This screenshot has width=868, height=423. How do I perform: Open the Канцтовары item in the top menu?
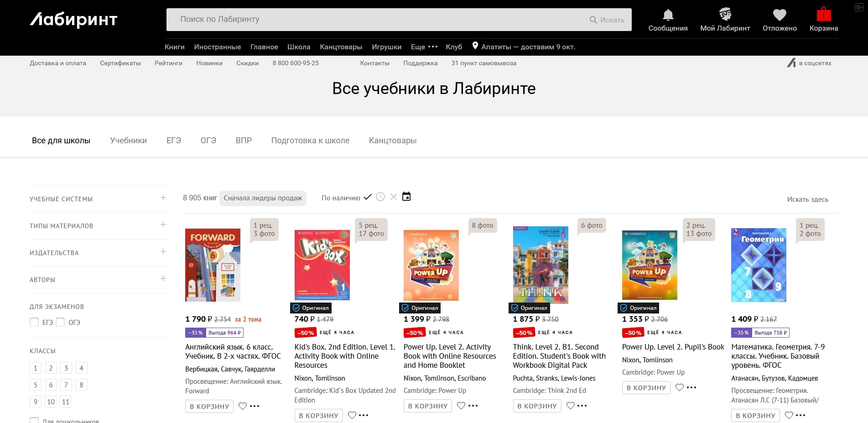pos(341,47)
